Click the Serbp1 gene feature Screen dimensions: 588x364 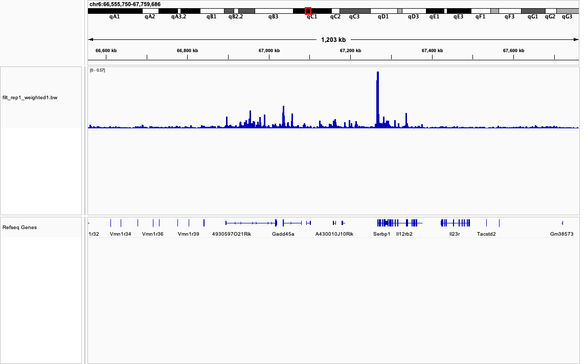click(381, 234)
